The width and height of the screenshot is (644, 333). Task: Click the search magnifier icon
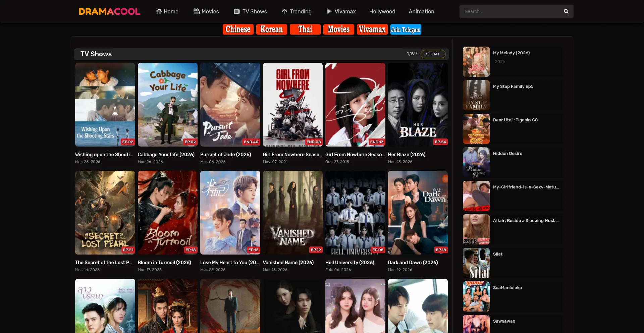click(x=566, y=11)
